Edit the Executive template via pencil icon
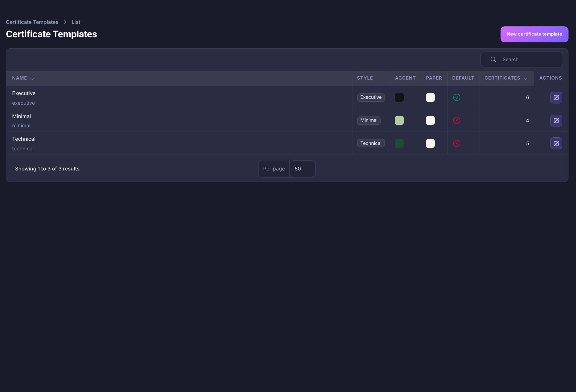 (556, 97)
